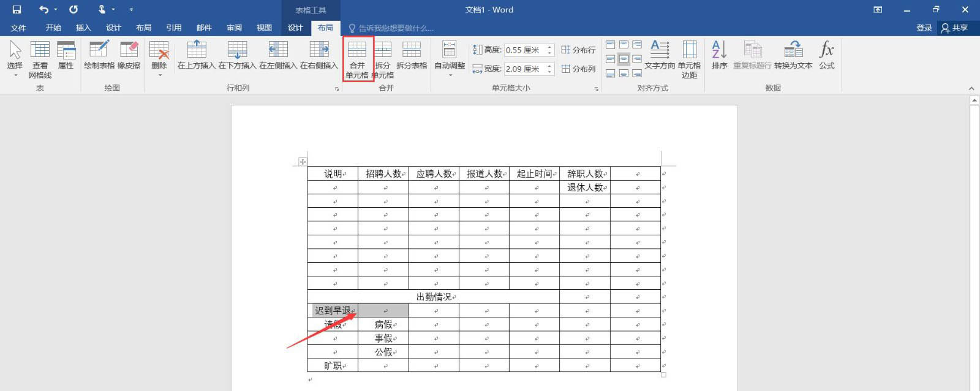The width and height of the screenshot is (980, 391).
Task: Click the row height (高度) input field
Action: [525, 50]
